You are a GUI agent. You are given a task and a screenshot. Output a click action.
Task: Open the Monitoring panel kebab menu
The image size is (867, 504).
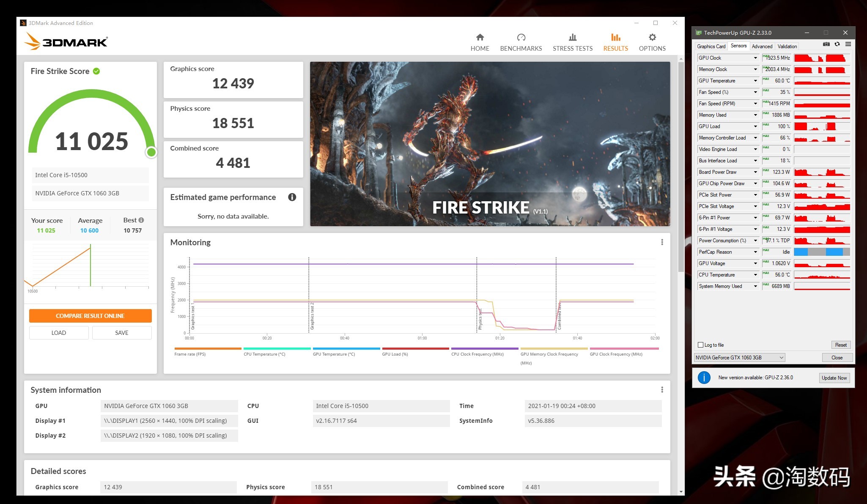pyautogui.click(x=662, y=241)
